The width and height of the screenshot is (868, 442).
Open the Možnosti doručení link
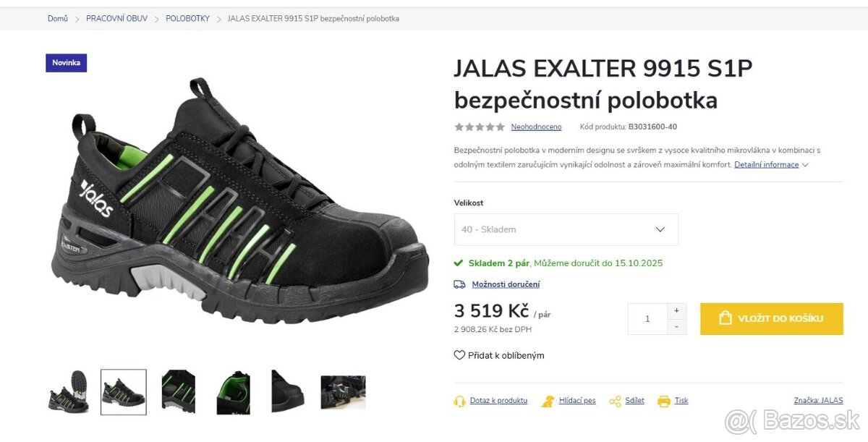(x=506, y=284)
